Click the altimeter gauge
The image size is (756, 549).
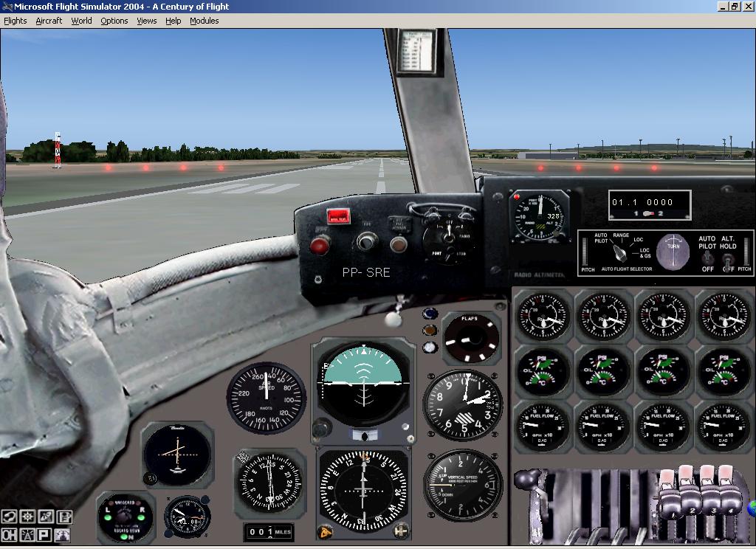[462, 406]
